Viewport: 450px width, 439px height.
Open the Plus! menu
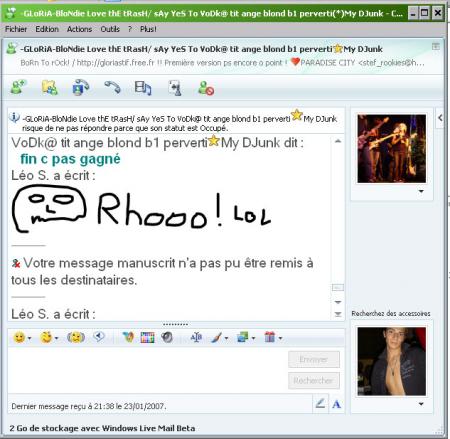[148, 29]
